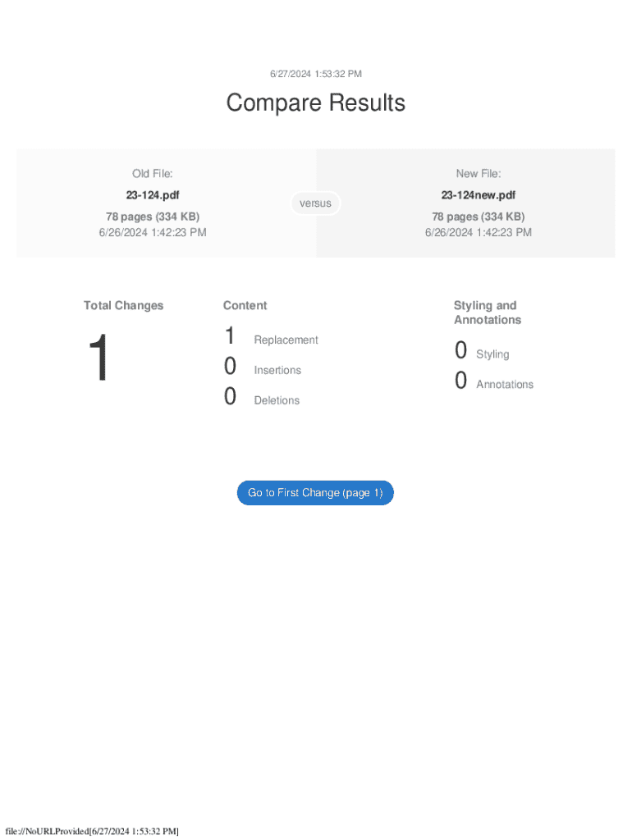Screen dimensions: 632x840
Task: Click the new file name 23-124new.pdf
Action: point(478,195)
